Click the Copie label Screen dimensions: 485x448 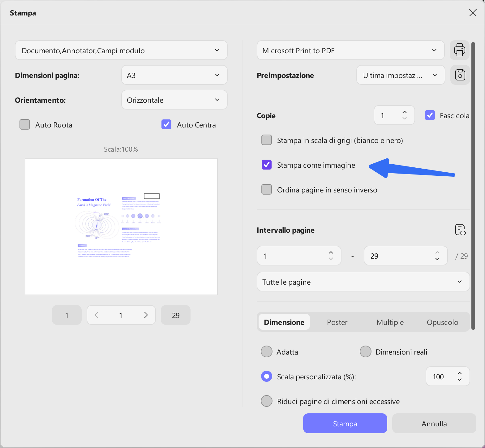tap(266, 115)
